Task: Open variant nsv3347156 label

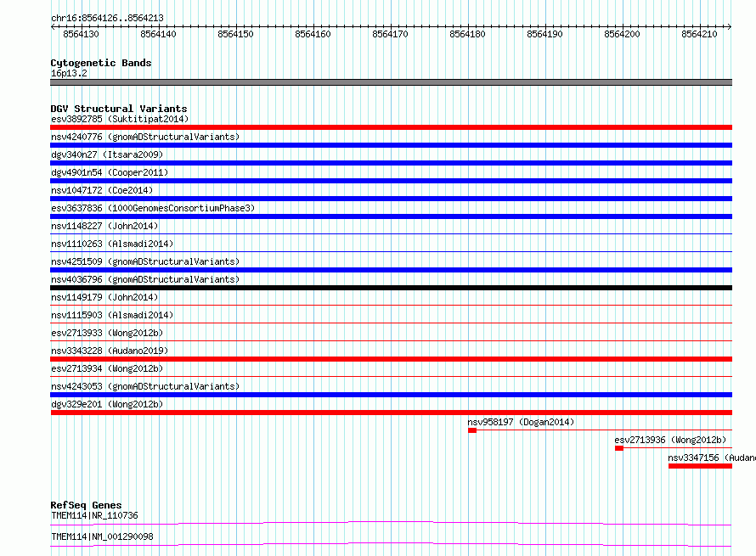Action: point(712,458)
